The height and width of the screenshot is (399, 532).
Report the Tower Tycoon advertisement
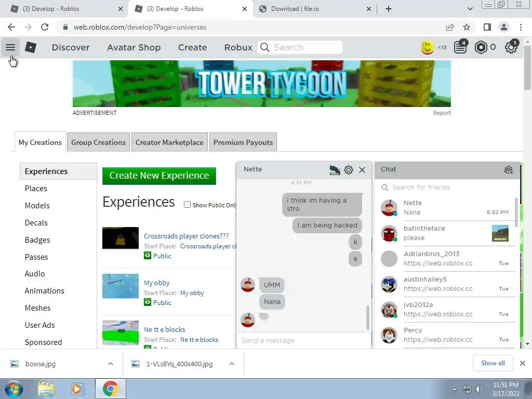click(x=442, y=113)
